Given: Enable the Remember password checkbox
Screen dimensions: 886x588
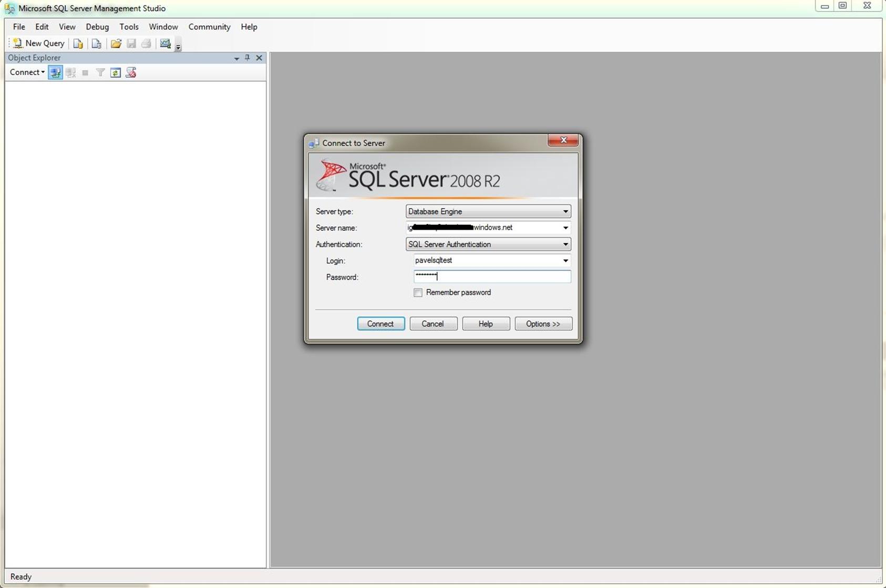Looking at the screenshot, I should [418, 293].
